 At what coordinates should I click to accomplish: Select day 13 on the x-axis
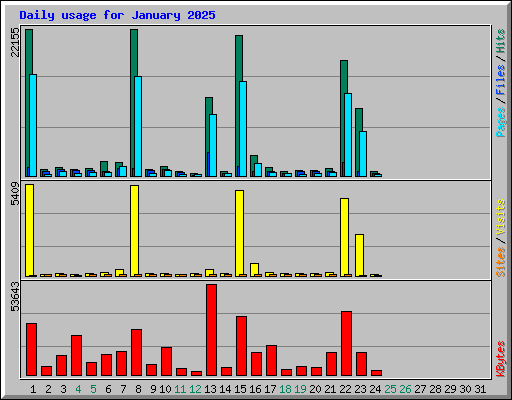pyautogui.click(x=210, y=389)
